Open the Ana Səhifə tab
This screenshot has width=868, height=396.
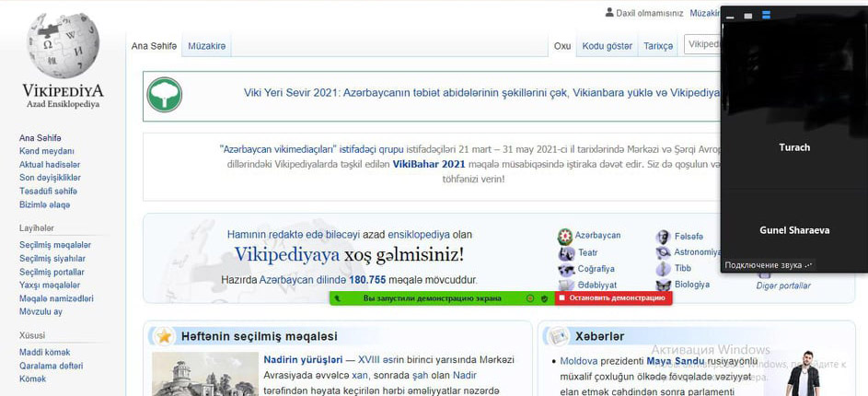pyautogui.click(x=154, y=47)
